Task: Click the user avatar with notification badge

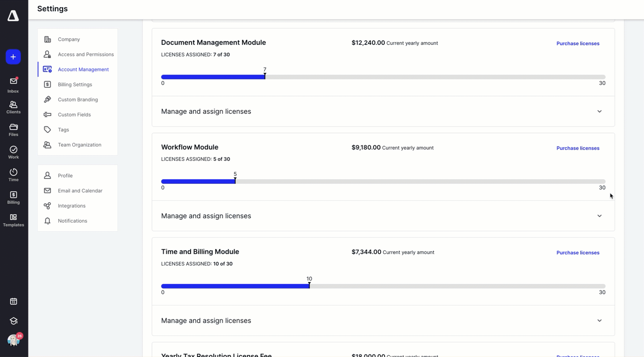Action: (14, 340)
